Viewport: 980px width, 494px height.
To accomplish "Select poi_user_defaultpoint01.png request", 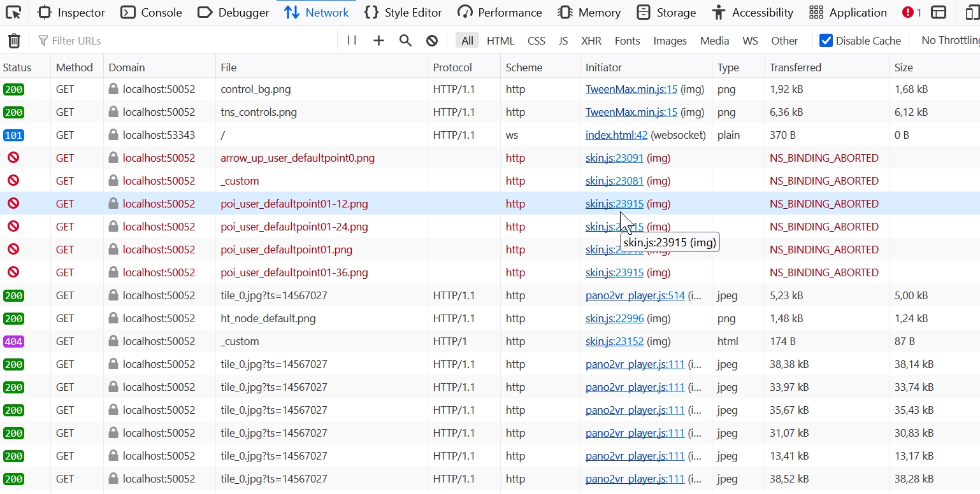I will [490, 250].
